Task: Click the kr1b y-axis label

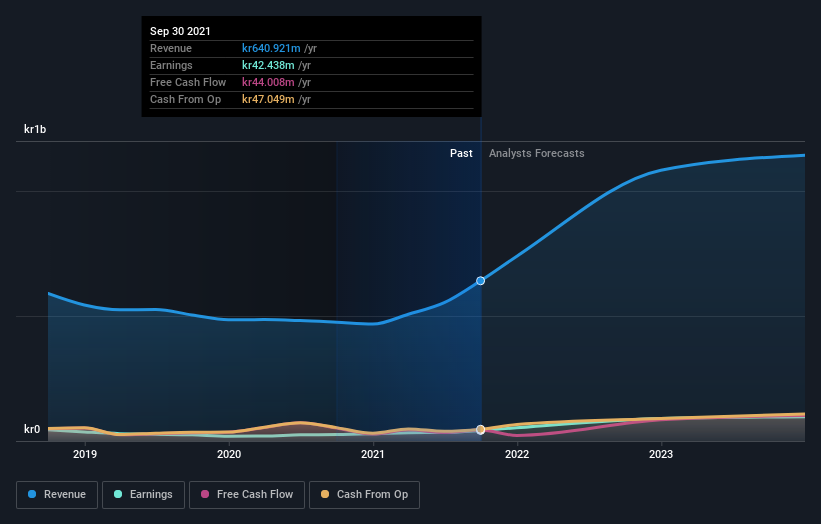Action: [35, 129]
